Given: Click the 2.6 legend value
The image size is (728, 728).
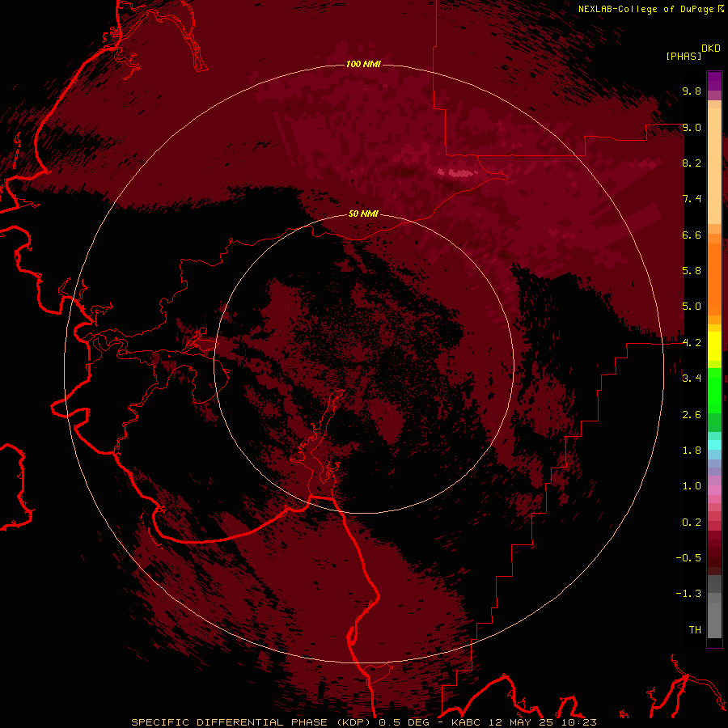Looking at the screenshot, I should click(692, 415).
